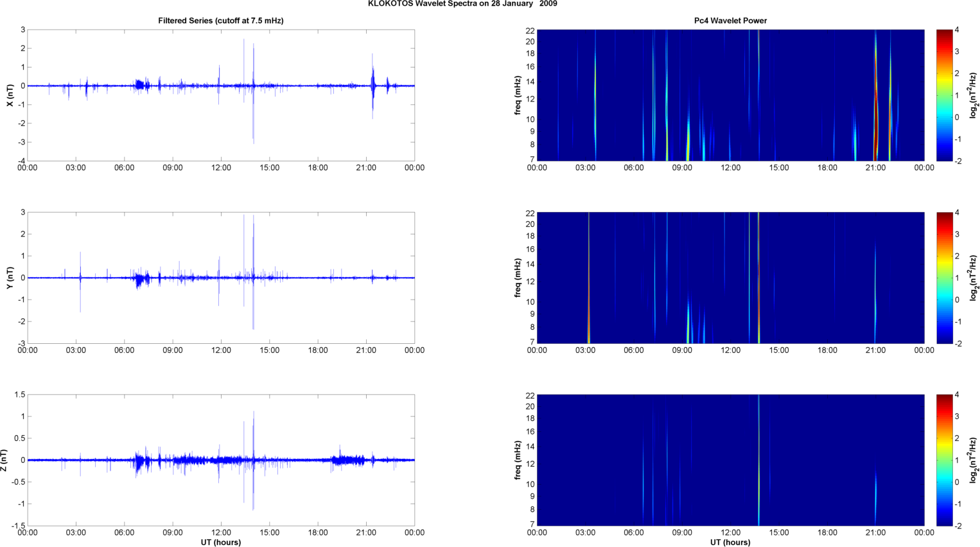The image size is (980, 547).
Task: Select the Y (nT) filtered series plot
Action: click(x=220, y=278)
